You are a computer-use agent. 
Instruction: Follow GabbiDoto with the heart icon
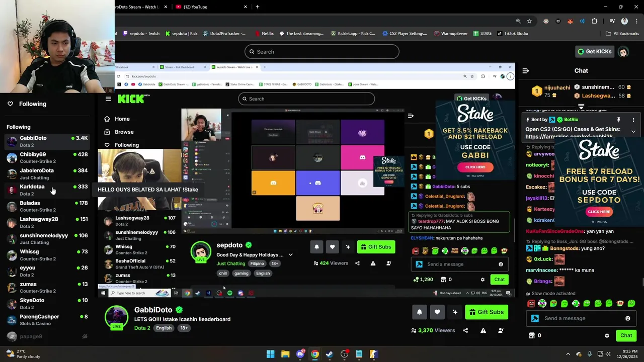(x=437, y=312)
